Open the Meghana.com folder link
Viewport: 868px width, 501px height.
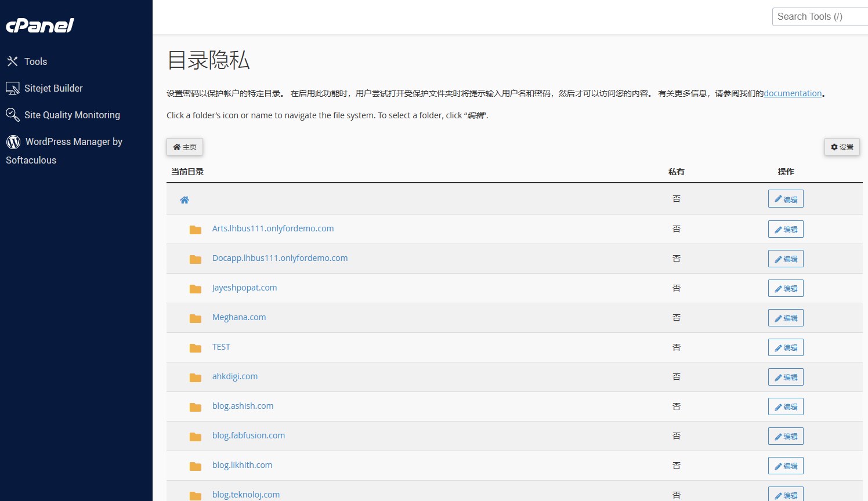tap(239, 317)
